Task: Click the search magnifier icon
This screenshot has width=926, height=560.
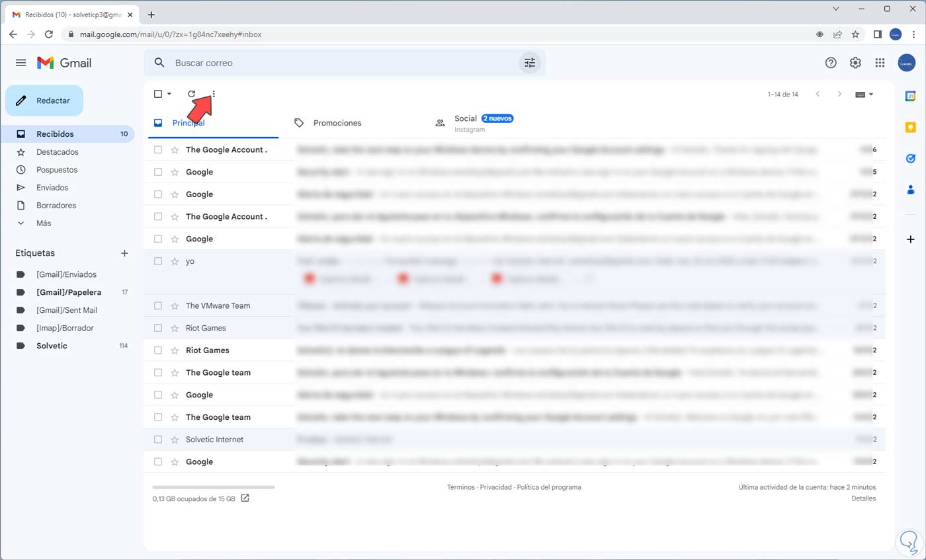Action: click(x=159, y=63)
